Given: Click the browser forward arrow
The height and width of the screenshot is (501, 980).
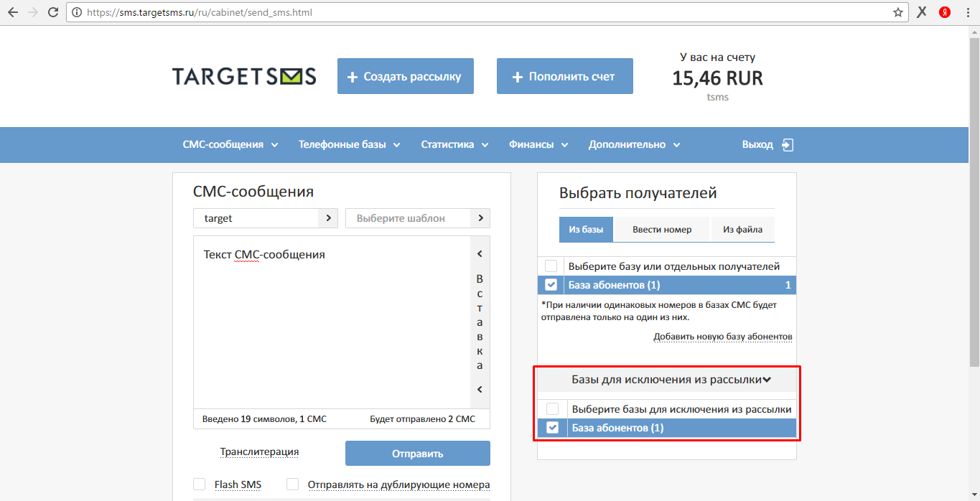Looking at the screenshot, I should point(32,12).
